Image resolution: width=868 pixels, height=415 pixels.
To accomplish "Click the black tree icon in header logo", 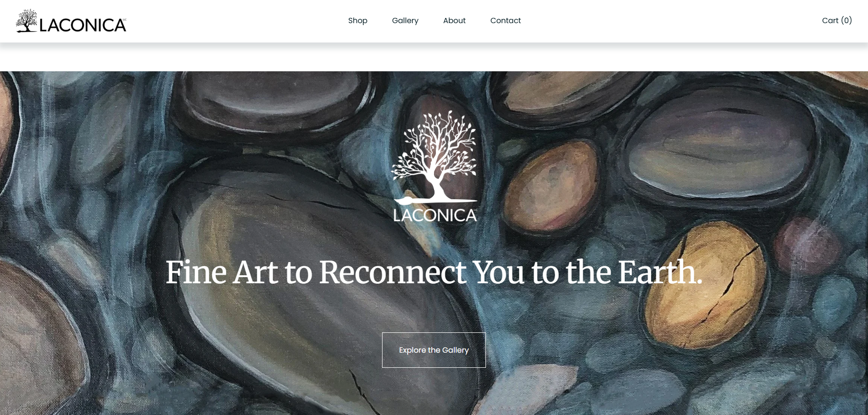I will [x=26, y=21].
